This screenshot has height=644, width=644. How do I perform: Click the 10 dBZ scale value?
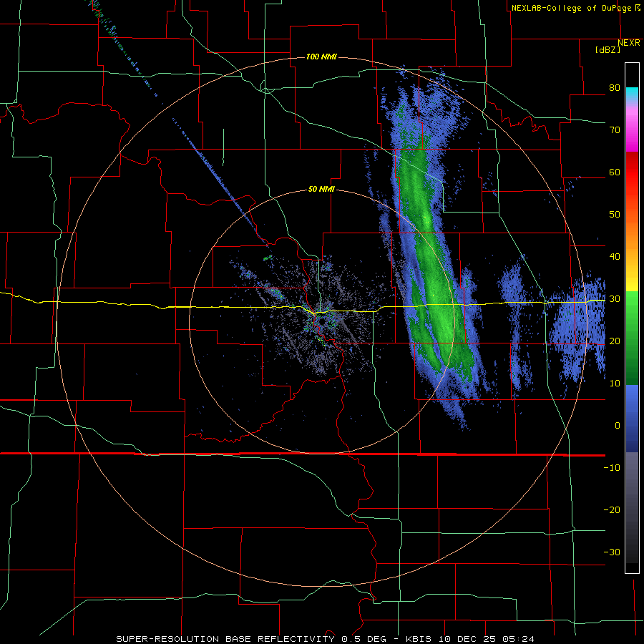615,384
